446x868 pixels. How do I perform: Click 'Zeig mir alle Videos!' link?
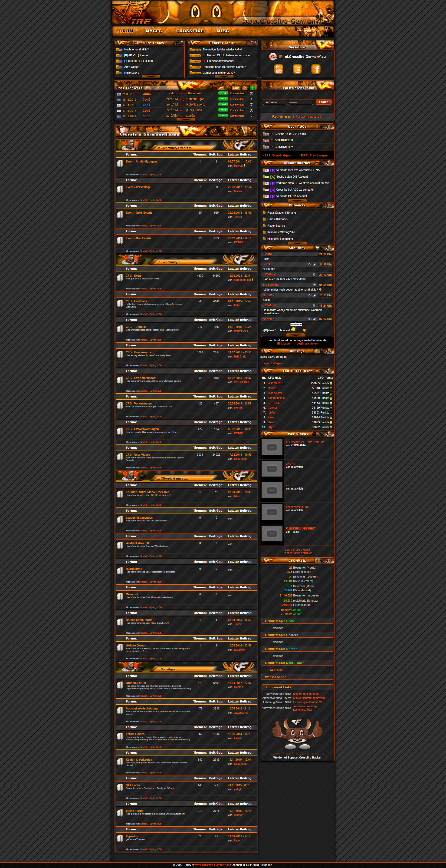coord(297,550)
